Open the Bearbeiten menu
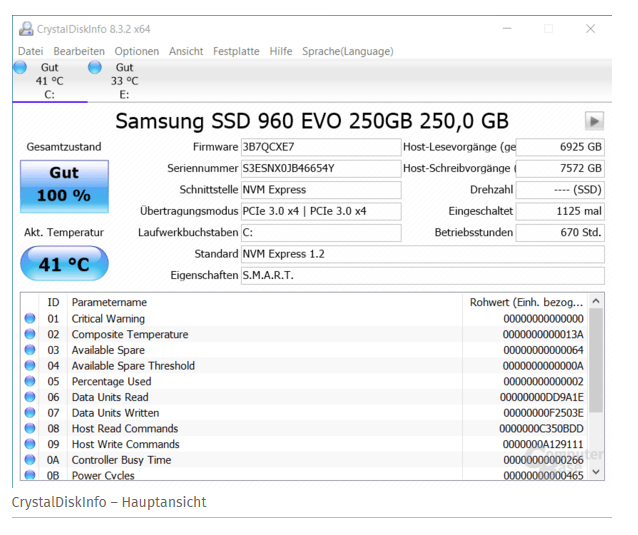 coord(79,51)
